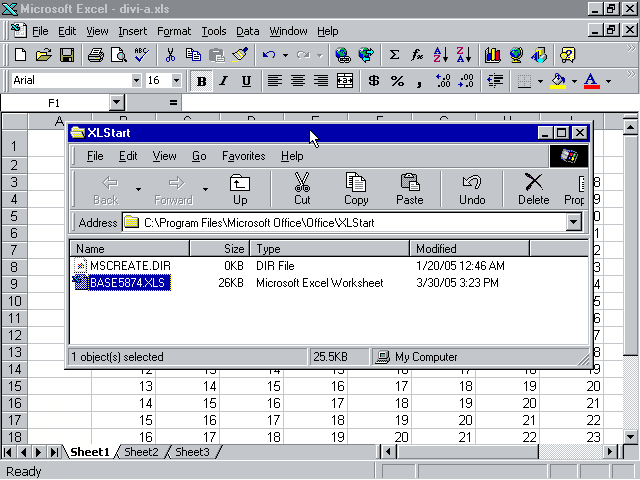Click the Open folder icon in Excel toolbar
The height and width of the screenshot is (480, 640).
tap(43, 55)
